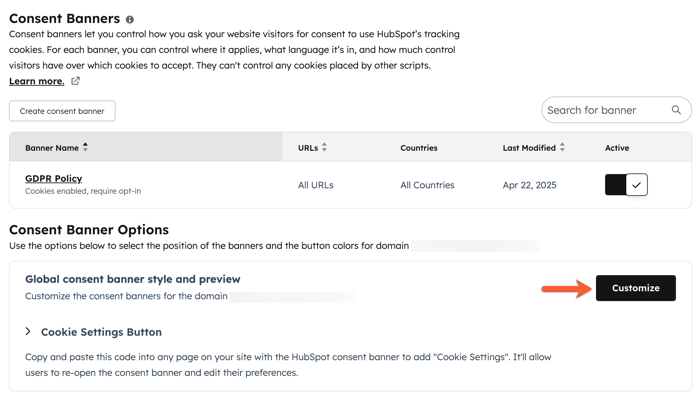Open the GDPR Policy banner link

pos(54,179)
